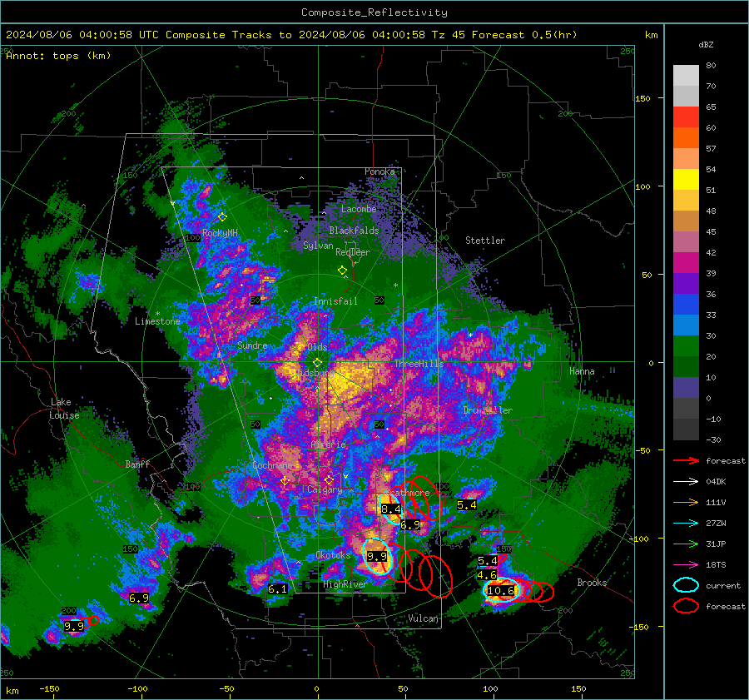Image resolution: width=749 pixels, height=700 pixels.
Task: Click the Composite_Reflectivity title
Action: [374, 12]
